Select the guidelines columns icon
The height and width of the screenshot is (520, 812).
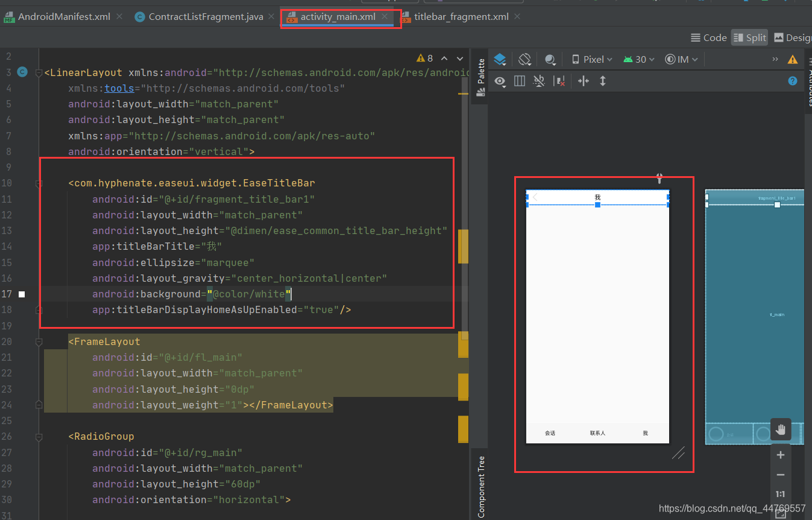[x=519, y=81]
